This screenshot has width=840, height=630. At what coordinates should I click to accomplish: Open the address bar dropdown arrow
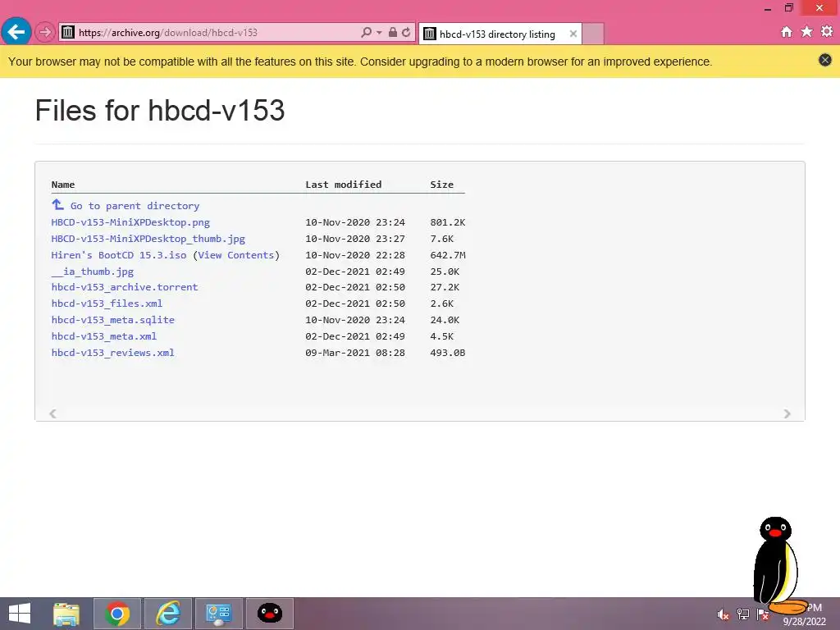[379, 33]
